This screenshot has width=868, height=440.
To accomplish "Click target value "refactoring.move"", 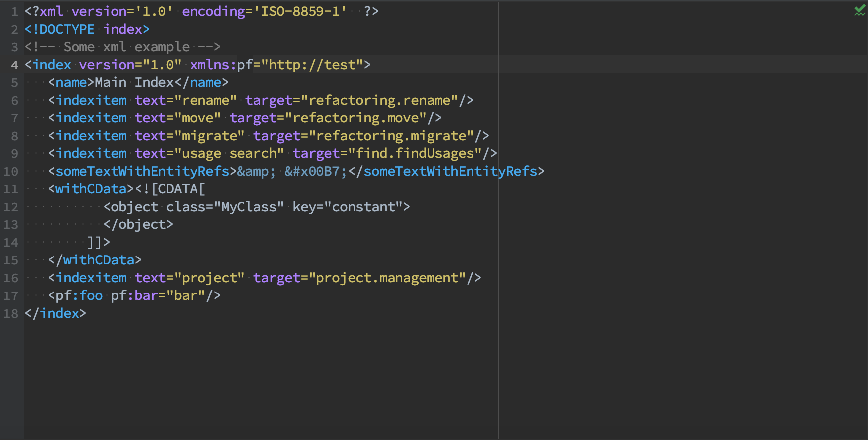I will pos(355,118).
